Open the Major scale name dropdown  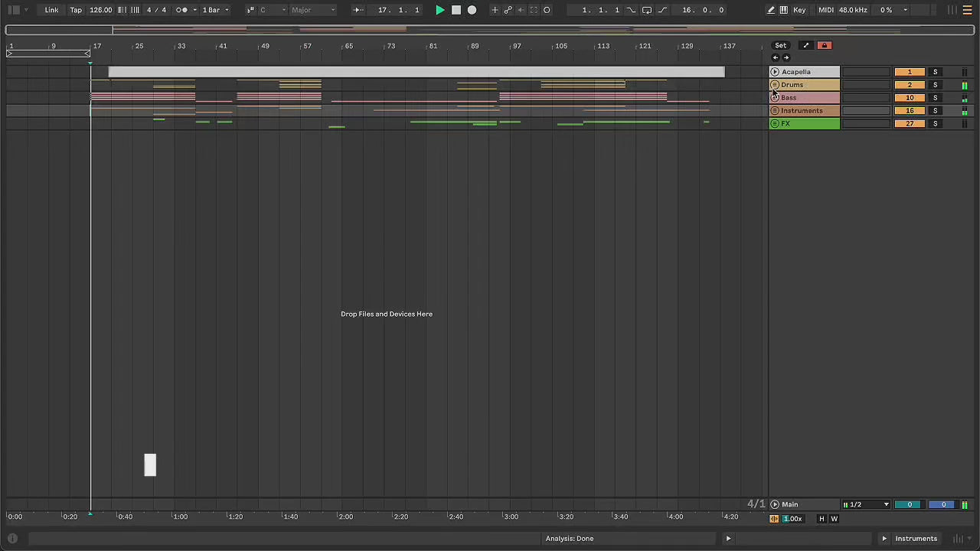point(312,10)
